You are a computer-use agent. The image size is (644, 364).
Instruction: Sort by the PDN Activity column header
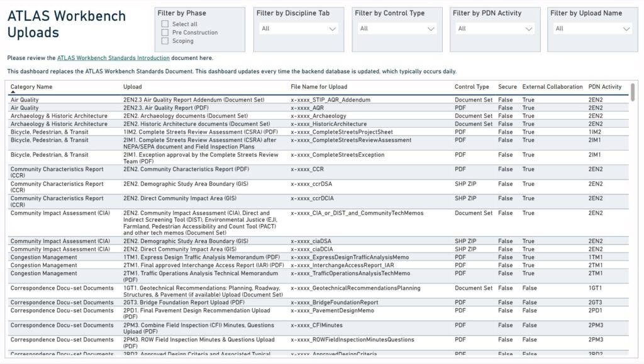pyautogui.click(x=604, y=87)
